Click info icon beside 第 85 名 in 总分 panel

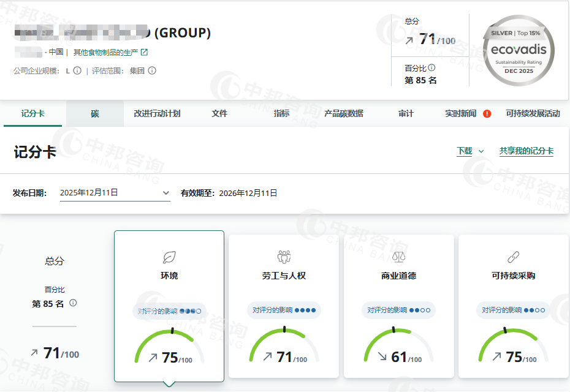tap(73, 303)
